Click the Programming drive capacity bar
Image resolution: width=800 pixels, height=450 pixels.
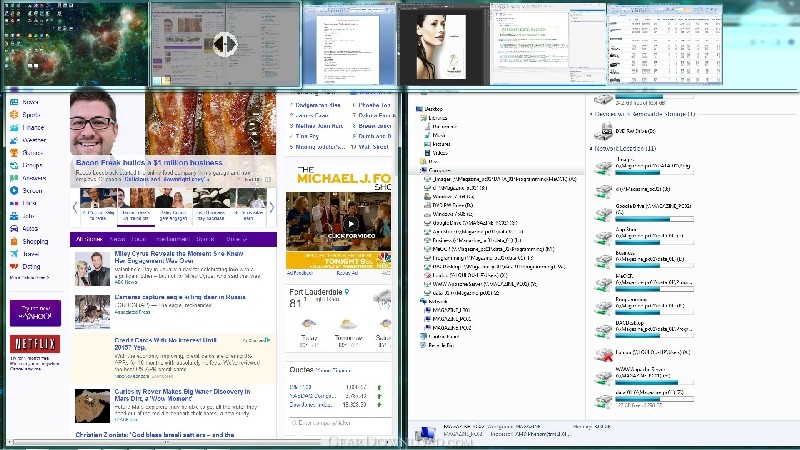(x=655, y=312)
